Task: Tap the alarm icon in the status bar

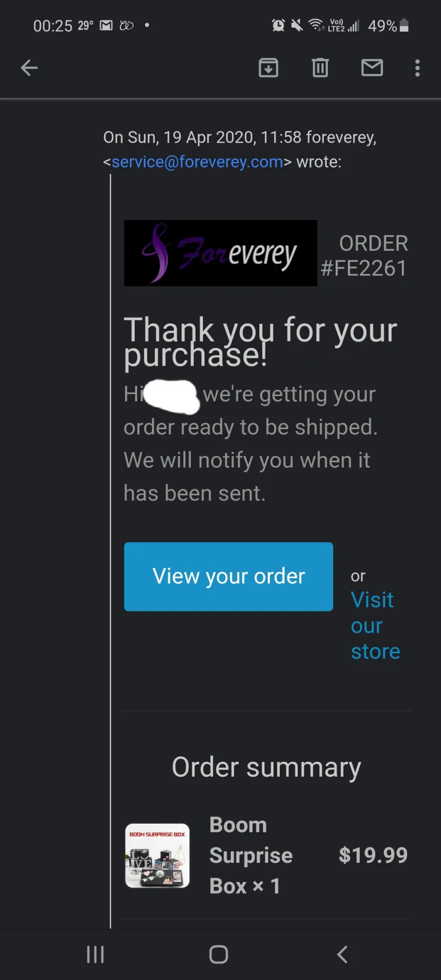Action: click(x=278, y=25)
